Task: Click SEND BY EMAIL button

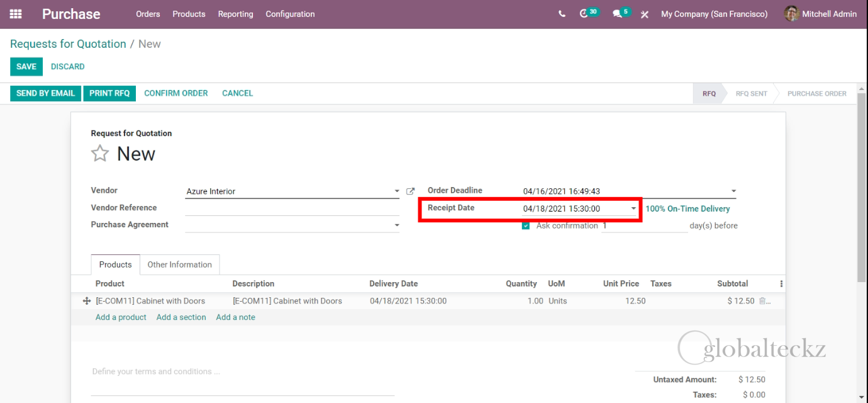Action: (x=45, y=93)
